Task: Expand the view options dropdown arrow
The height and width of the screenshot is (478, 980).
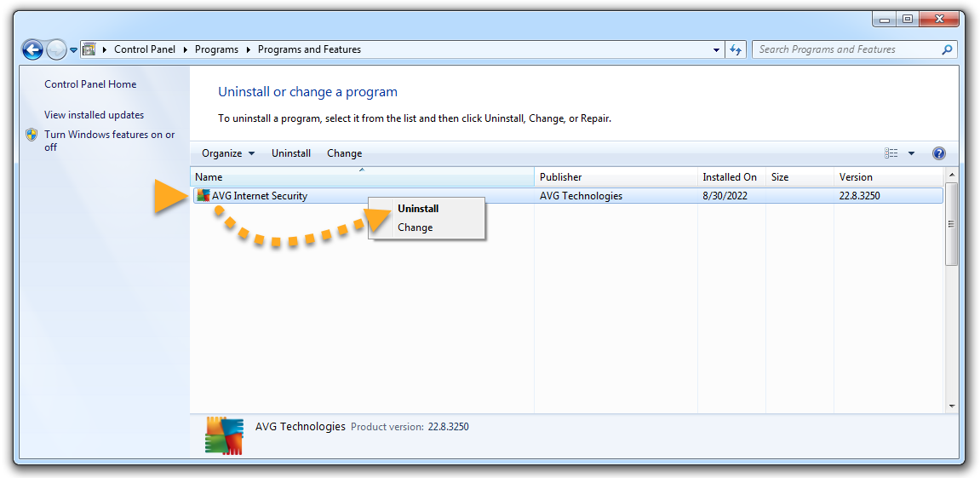Action: (911, 153)
